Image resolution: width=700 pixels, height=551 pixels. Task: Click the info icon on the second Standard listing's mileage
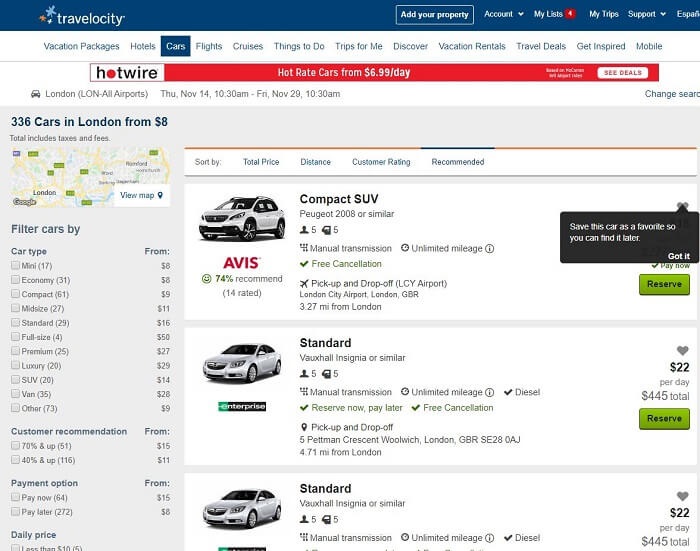[x=490, y=538]
